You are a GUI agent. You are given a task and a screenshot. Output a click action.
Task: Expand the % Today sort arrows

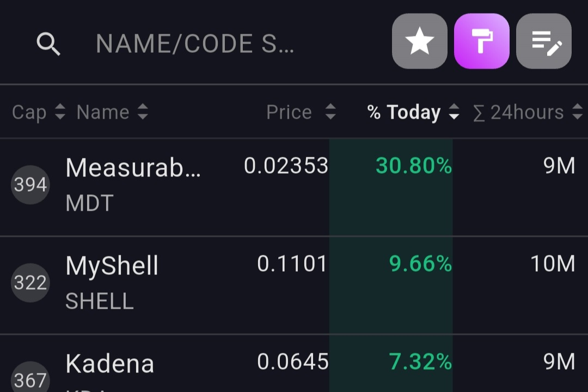click(454, 112)
